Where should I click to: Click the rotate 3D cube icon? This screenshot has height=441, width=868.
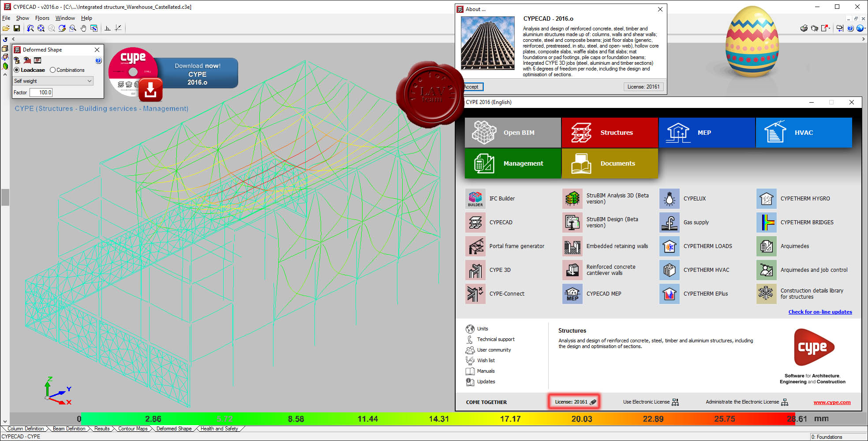(5, 57)
